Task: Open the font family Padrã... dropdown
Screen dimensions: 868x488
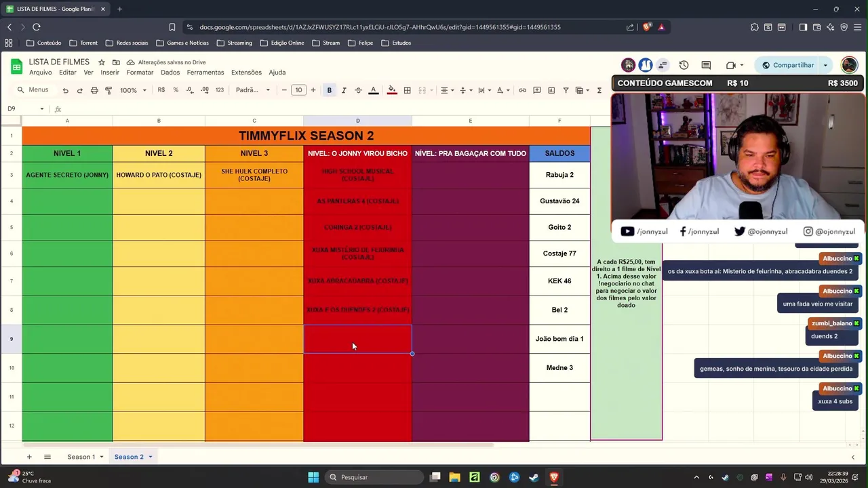Action: [252, 90]
